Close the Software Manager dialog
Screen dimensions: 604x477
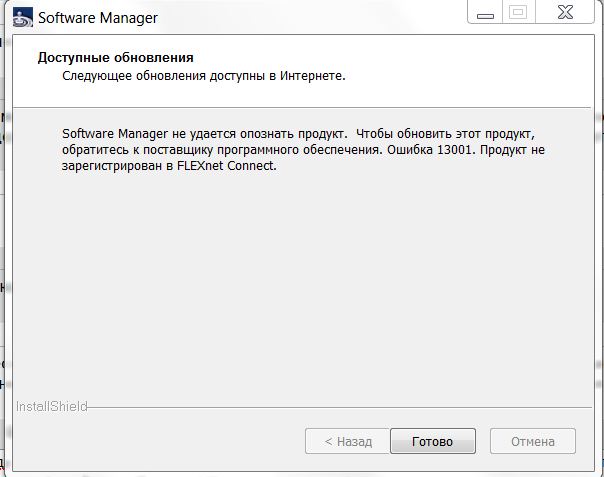tap(562, 14)
